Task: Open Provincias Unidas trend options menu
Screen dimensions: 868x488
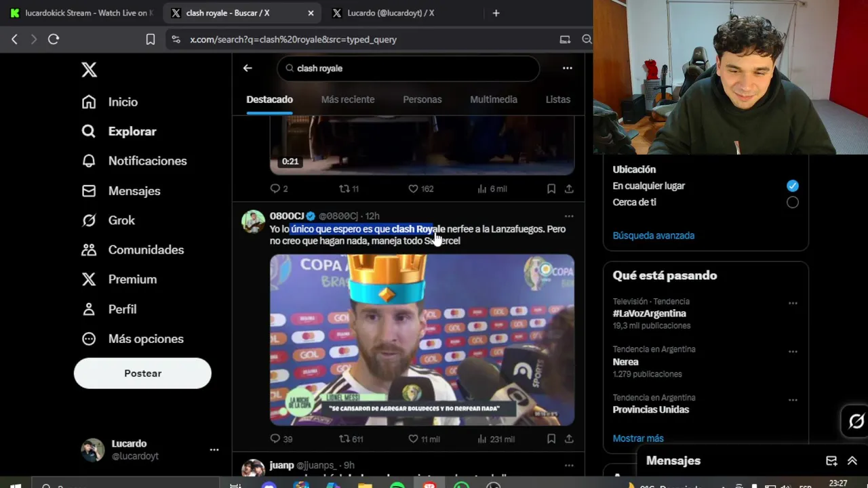Action: point(793,400)
